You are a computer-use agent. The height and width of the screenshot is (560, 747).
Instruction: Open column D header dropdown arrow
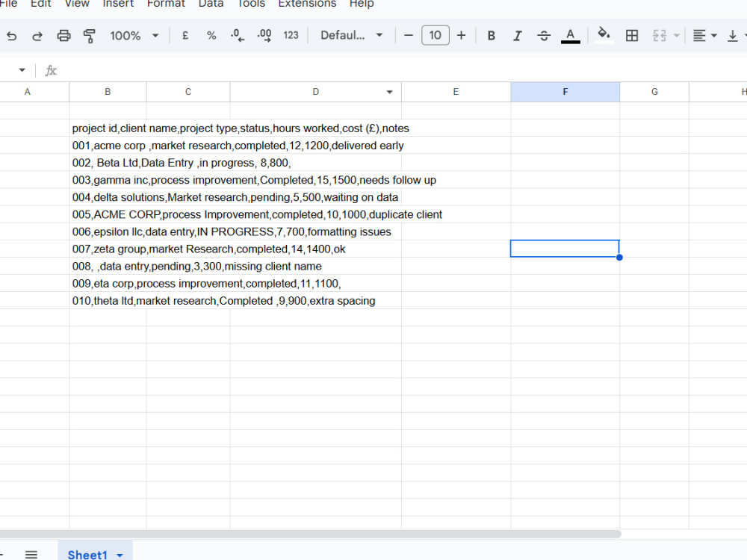click(x=390, y=92)
